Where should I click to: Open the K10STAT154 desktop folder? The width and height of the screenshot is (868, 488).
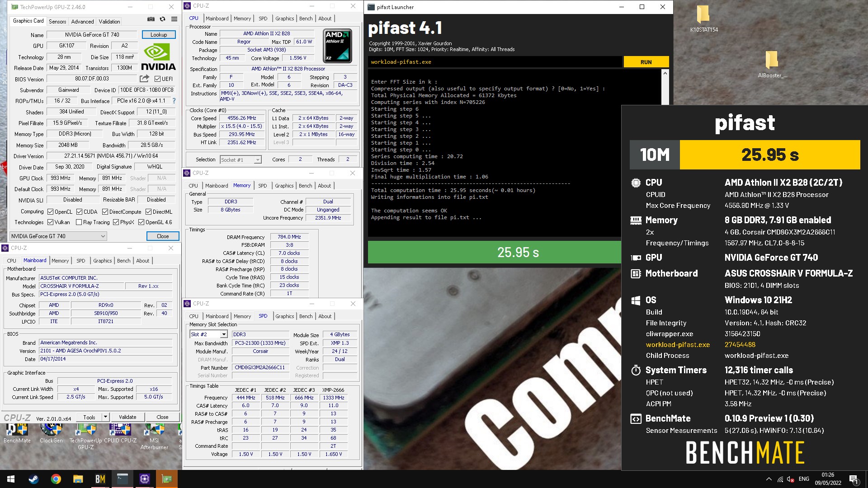pyautogui.click(x=703, y=19)
